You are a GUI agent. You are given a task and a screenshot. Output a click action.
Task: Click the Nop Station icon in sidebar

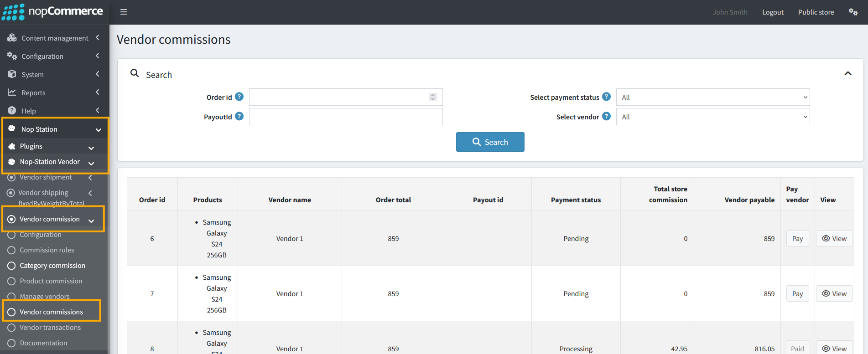tap(12, 129)
